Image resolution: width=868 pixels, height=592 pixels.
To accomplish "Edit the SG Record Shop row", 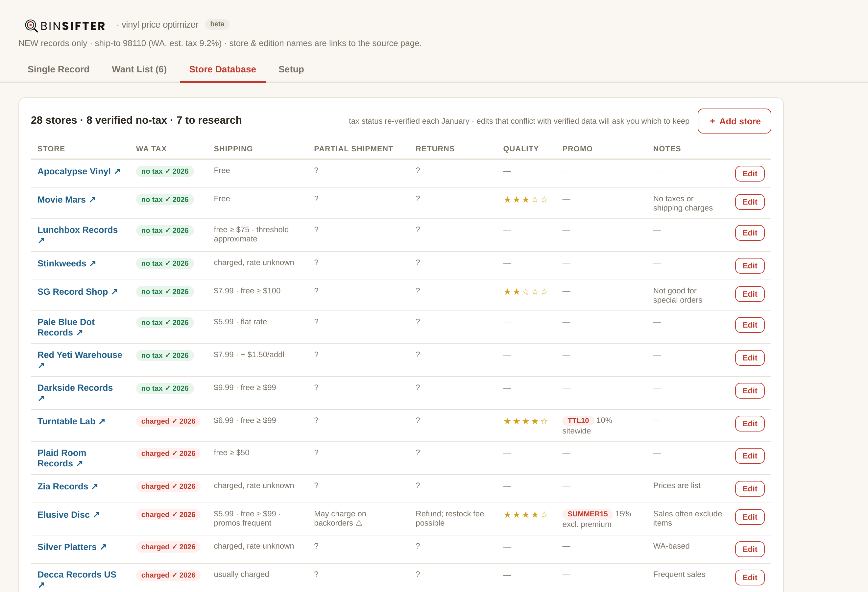I will [750, 294].
